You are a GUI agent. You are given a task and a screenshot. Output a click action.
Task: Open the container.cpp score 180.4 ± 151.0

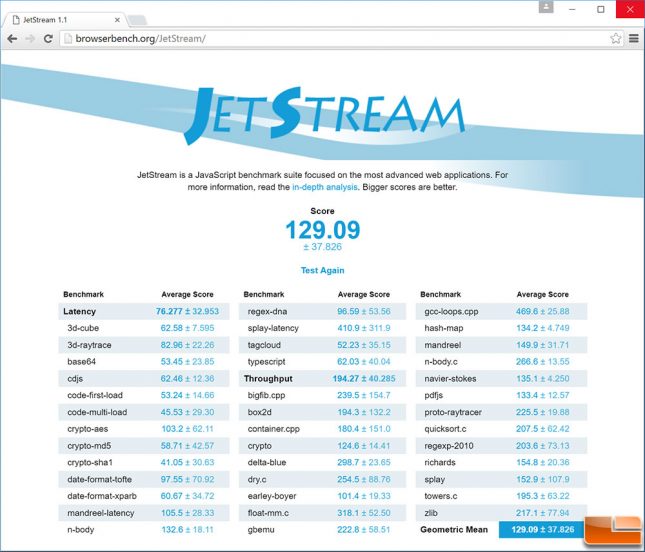[x=364, y=429]
